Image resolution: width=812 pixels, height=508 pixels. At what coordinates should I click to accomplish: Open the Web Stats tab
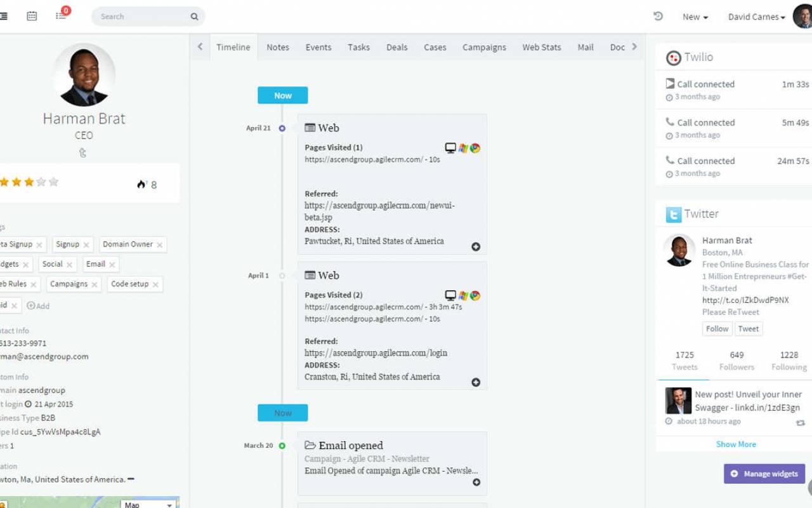point(542,47)
